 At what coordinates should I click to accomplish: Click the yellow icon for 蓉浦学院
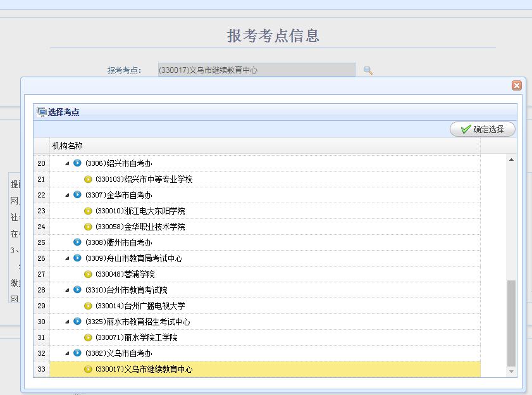88,274
